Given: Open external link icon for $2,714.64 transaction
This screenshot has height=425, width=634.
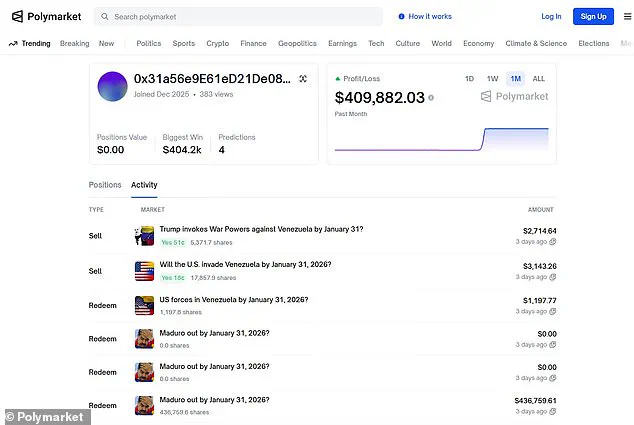Looking at the screenshot, I should point(553,242).
